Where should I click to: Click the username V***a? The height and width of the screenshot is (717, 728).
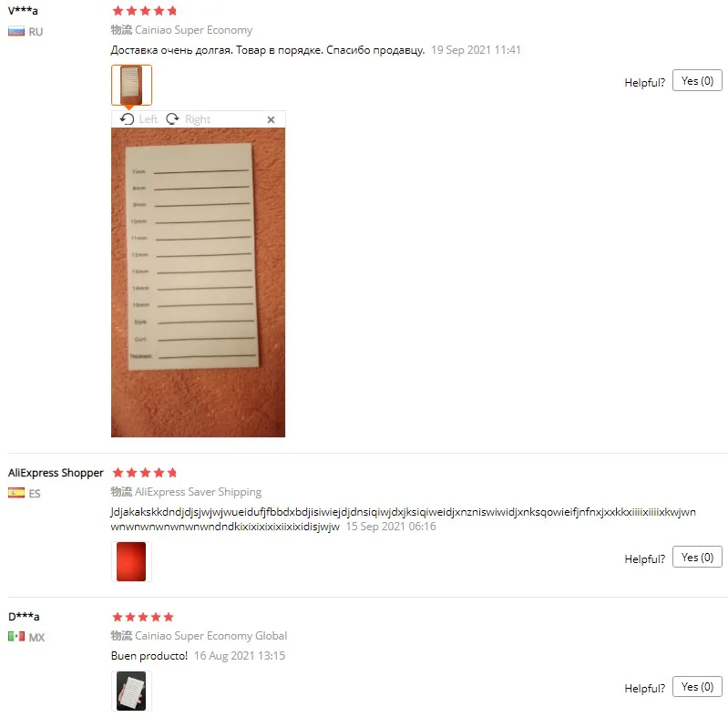click(23, 11)
